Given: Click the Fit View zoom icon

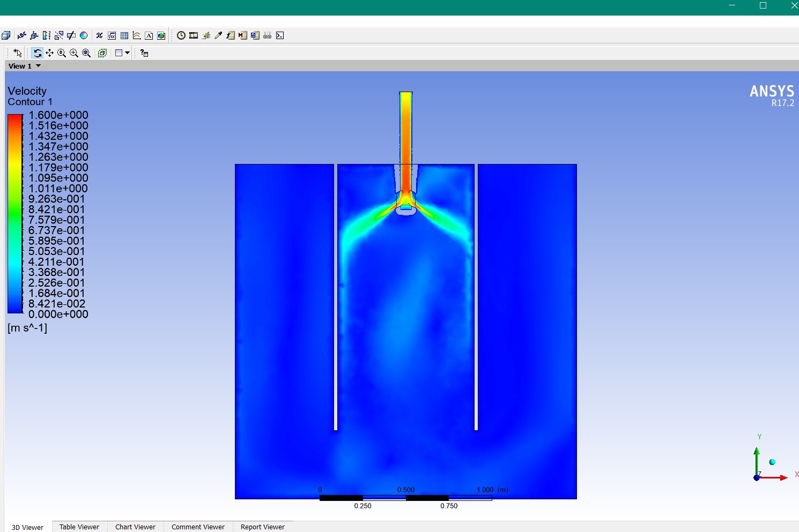Looking at the screenshot, I should [86, 53].
